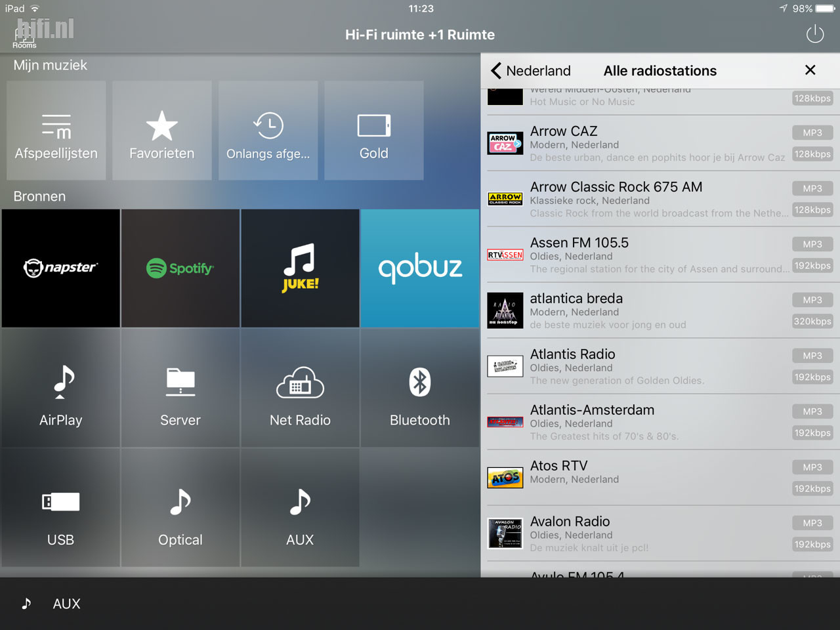Play Arrow CAZ station
The height and width of the screenshot is (630, 840).
pos(660,143)
